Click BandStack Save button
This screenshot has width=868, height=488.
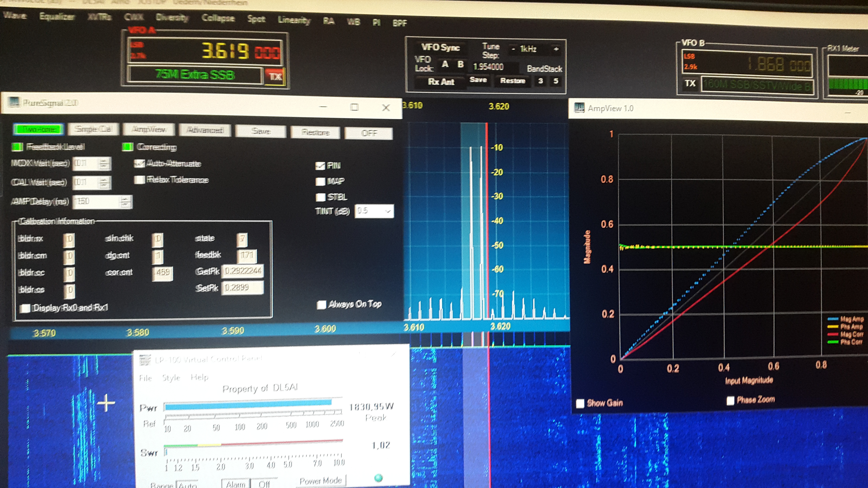click(x=478, y=80)
